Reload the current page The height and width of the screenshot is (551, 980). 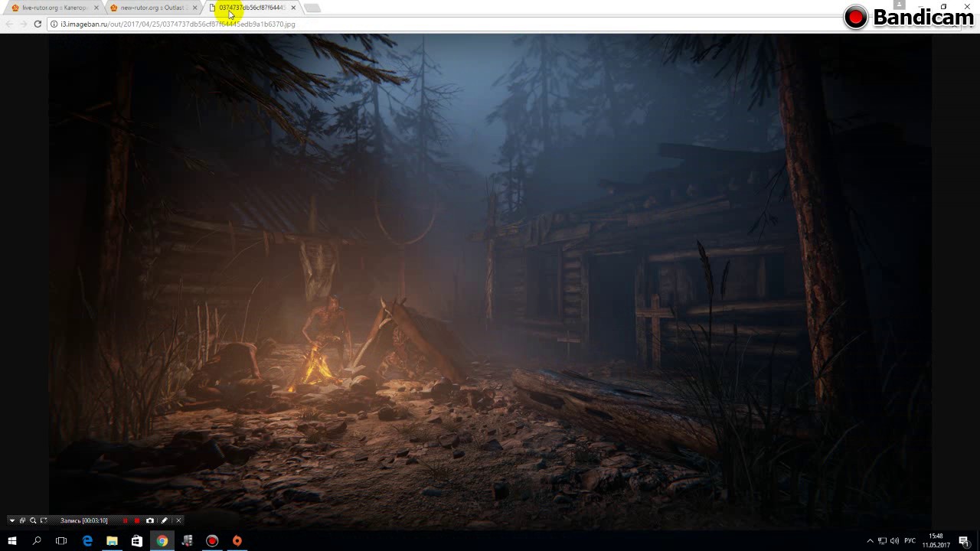pos(38,24)
